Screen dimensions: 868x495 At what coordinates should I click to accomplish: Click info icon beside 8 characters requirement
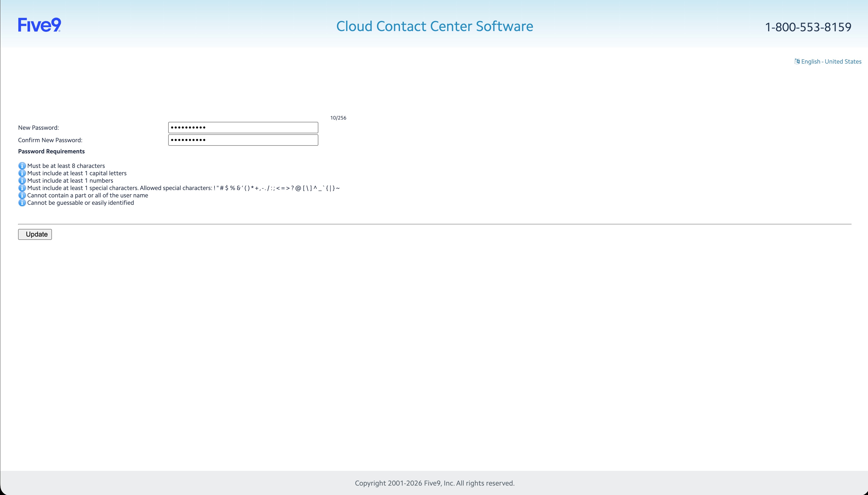[x=22, y=166]
